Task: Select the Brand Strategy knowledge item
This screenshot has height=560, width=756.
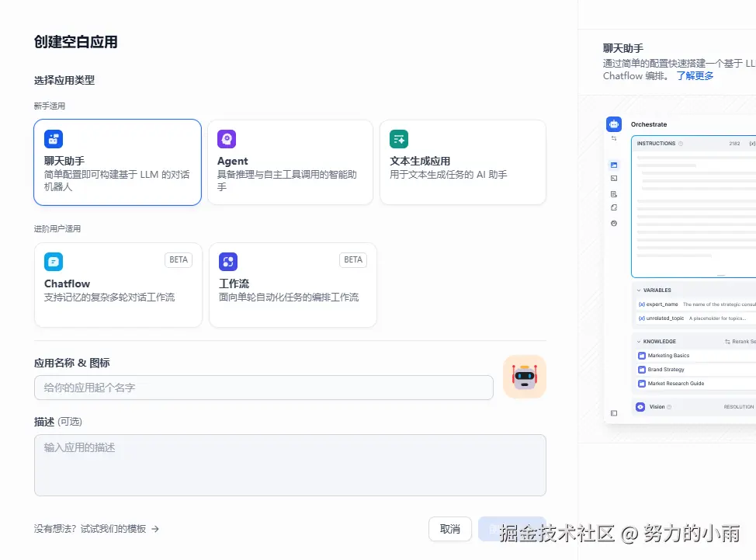Action: [x=696, y=370]
